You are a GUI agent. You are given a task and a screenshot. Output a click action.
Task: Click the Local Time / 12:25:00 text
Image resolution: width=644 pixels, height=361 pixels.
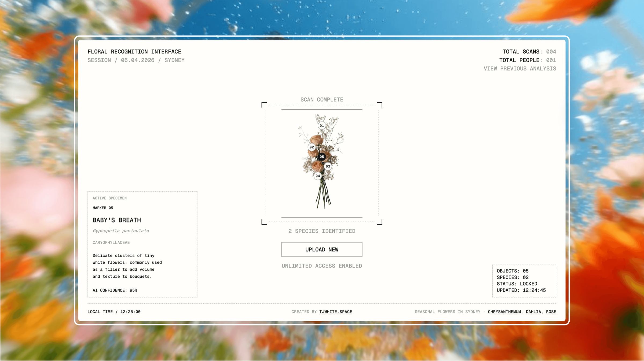click(114, 312)
